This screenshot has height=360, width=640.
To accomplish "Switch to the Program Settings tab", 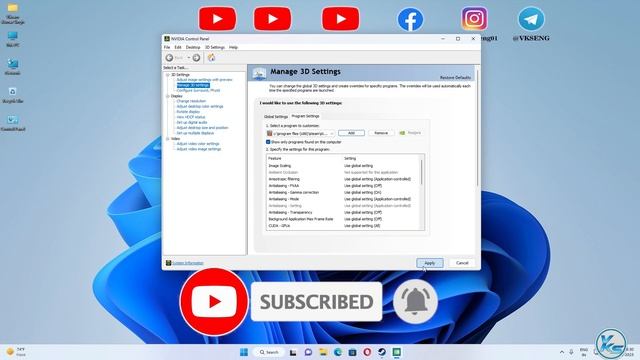I will [x=305, y=116].
